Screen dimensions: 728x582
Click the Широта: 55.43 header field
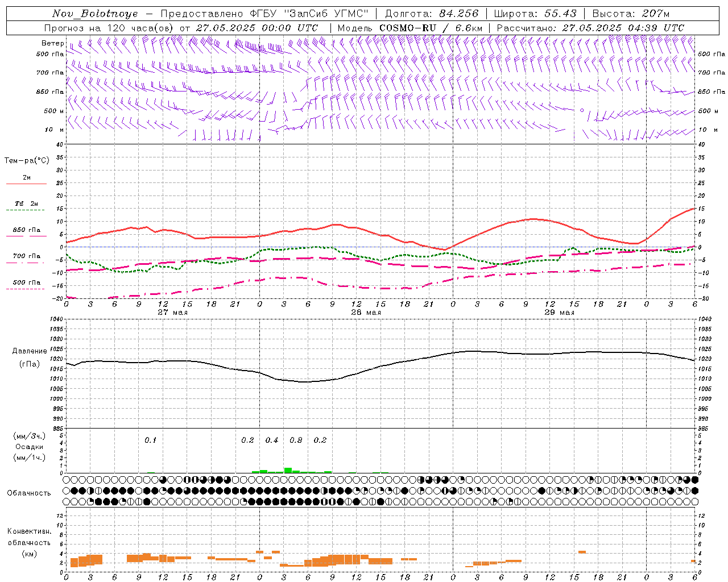point(535,14)
